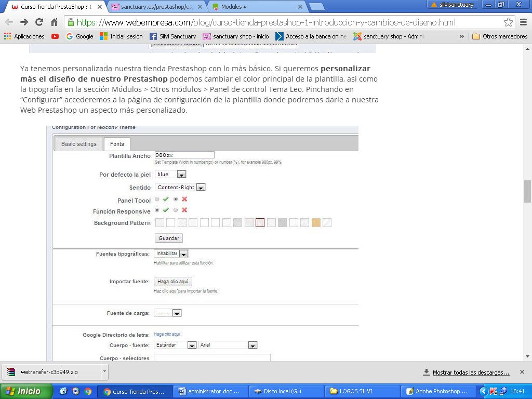Click Mostrar todas las descargas link
532x399 pixels.
point(471,373)
